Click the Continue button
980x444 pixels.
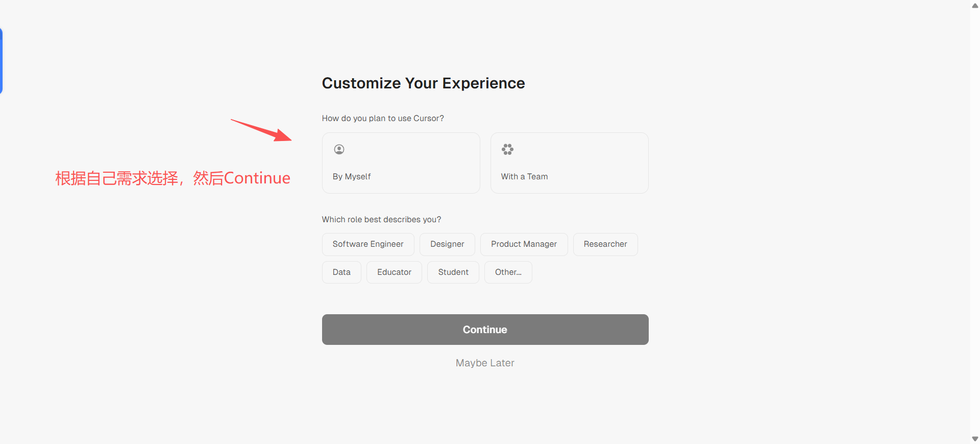click(485, 330)
